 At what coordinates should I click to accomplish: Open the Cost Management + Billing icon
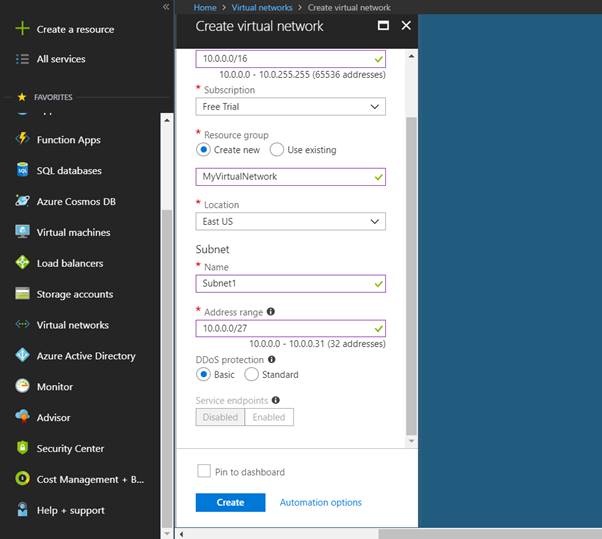[23, 479]
